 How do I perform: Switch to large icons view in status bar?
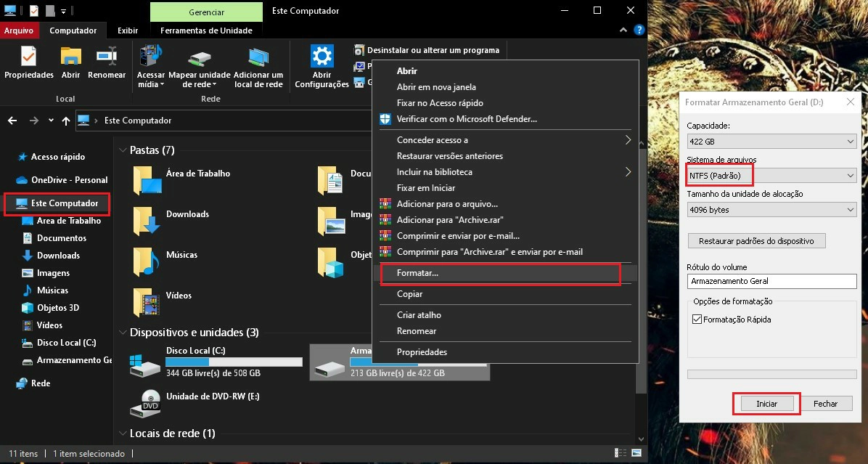636,453
